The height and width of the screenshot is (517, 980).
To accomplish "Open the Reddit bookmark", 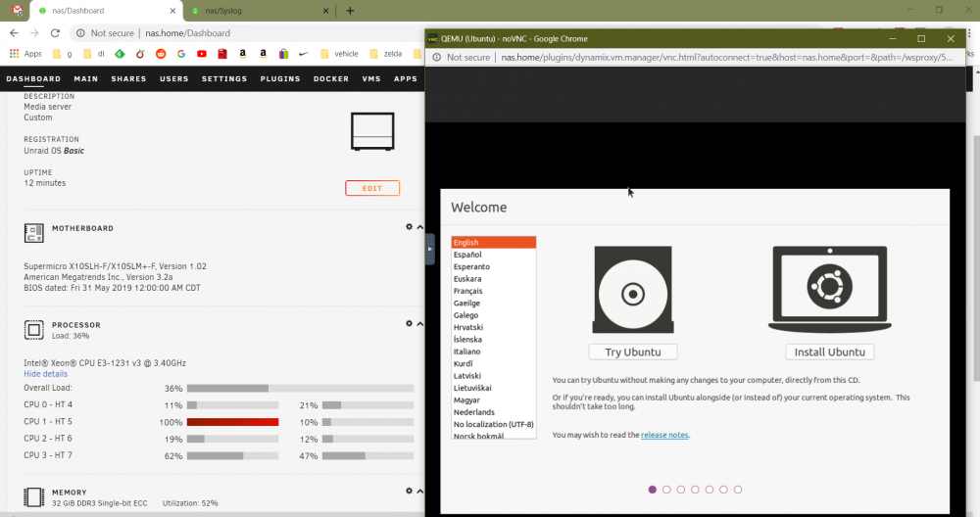I will click(161, 54).
